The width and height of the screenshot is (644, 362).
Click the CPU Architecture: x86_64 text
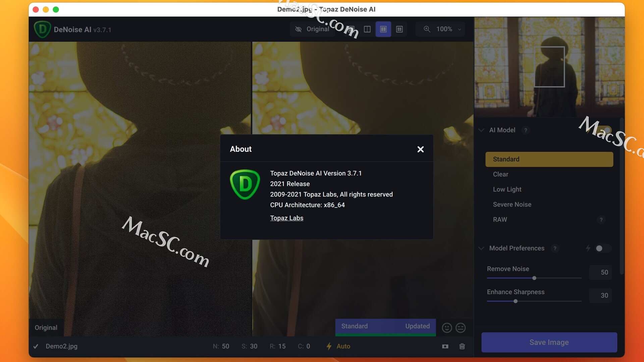[x=307, y=205]
